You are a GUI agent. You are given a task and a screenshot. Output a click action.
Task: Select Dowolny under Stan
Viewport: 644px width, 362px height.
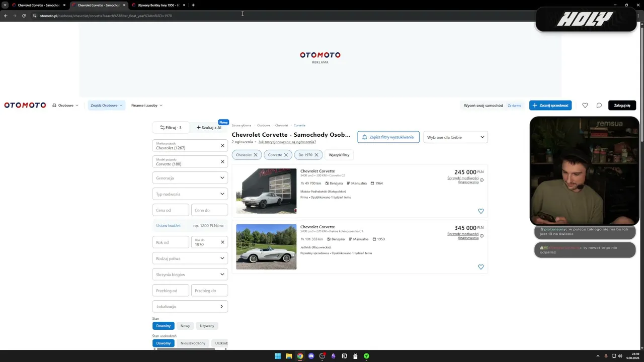pos(164,326)
